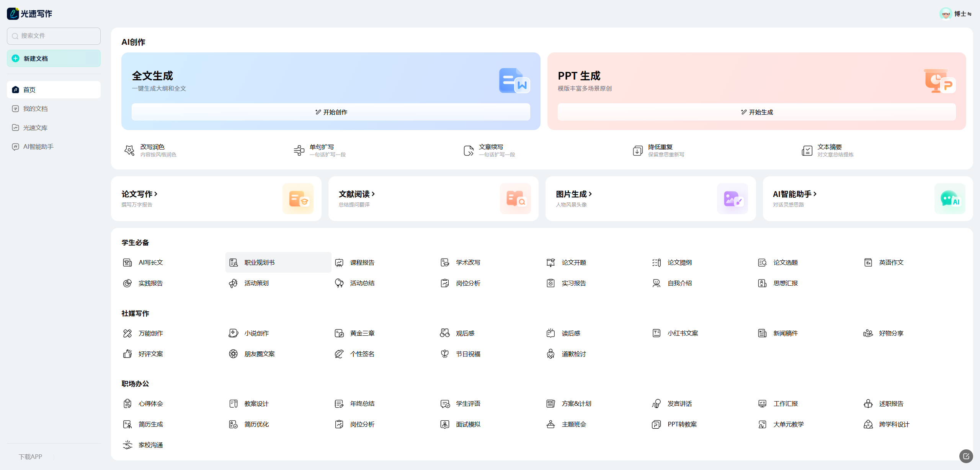This screenshot has width=980, height=470.
Task: Expand the 图片生成 card chevron
Action: pos(590,194)
